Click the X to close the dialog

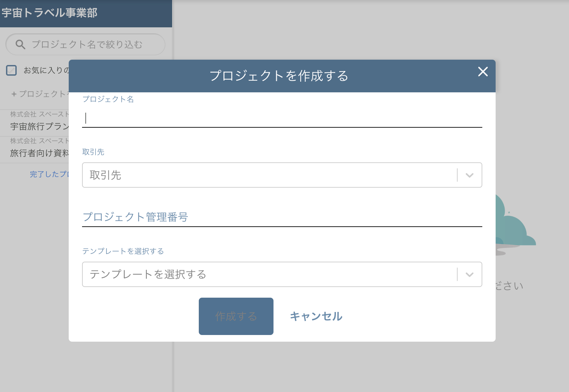coord(483,72)
